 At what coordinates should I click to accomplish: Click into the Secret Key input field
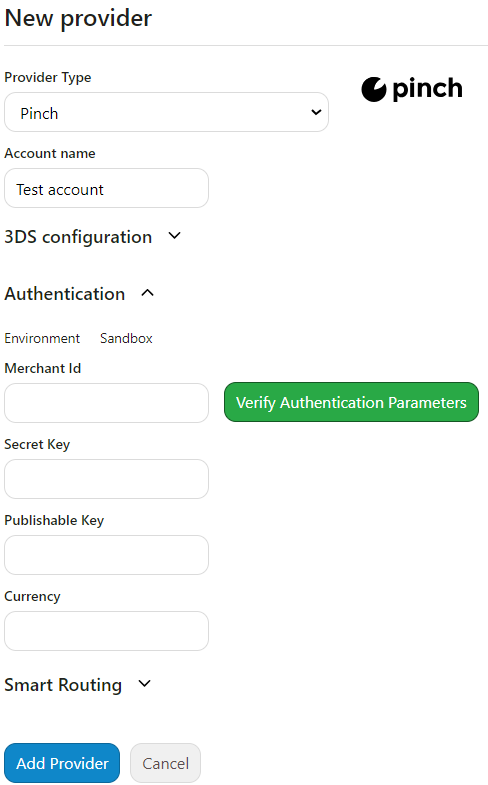coord(106,479)
